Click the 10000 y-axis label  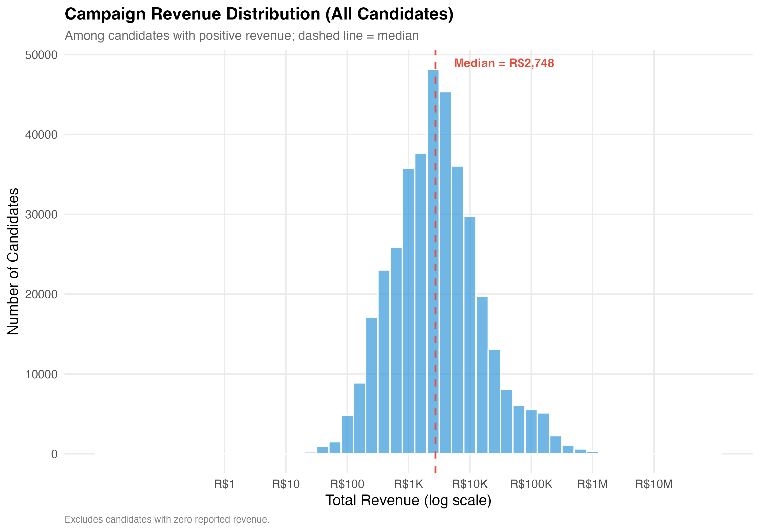[41, 374]
